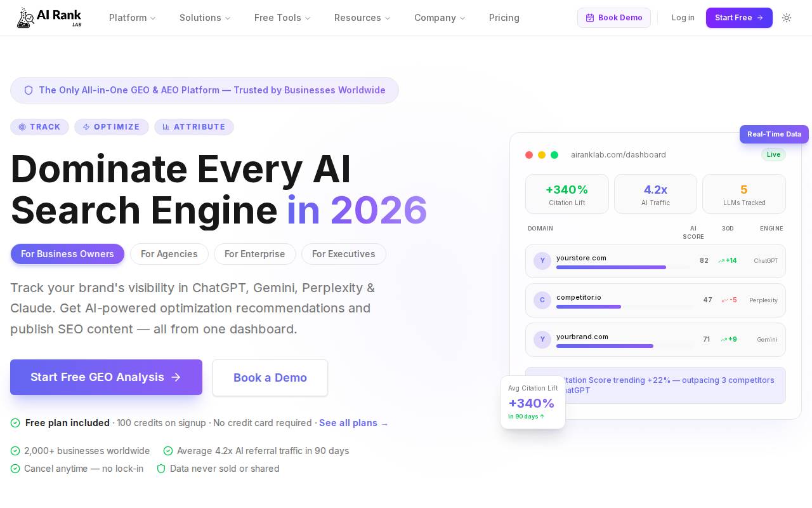The width and height of the screenshot is (812, 508).
Task: Expand the Resources menu chevron
Action: tap(388, 18)
